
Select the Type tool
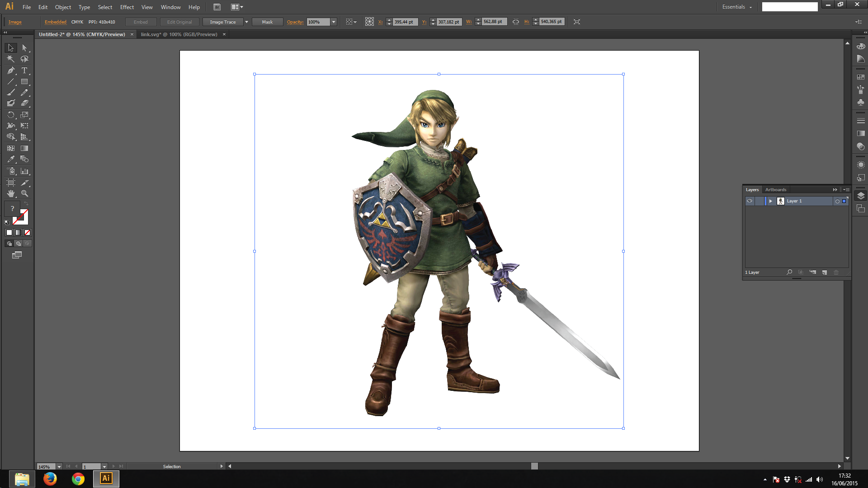point(25,70)
